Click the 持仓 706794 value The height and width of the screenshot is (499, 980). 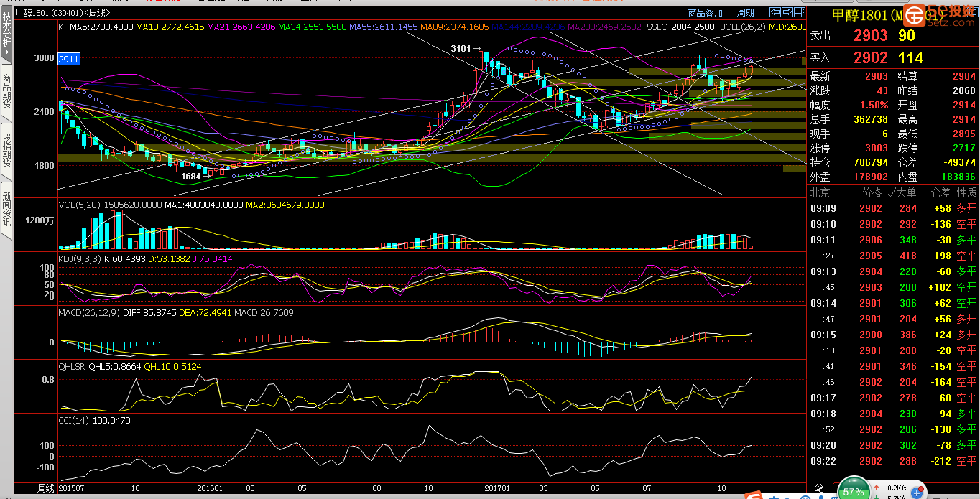pos(870,162)
